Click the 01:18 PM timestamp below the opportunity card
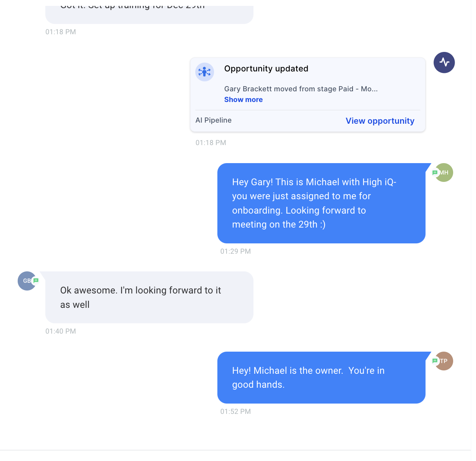Viewport: 476px width, 461px height. pyautogui.click(x=211, y=143)
